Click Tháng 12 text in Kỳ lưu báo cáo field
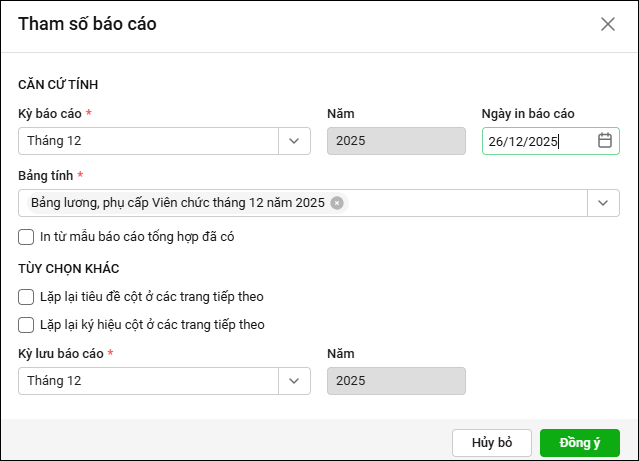The height and width of the screenshot is (461, 639). click(x=55, y=381)
